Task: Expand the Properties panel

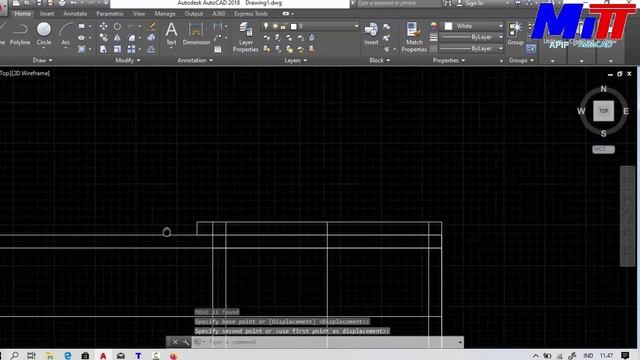Action: pyautogui.click(x=449, y=60)
